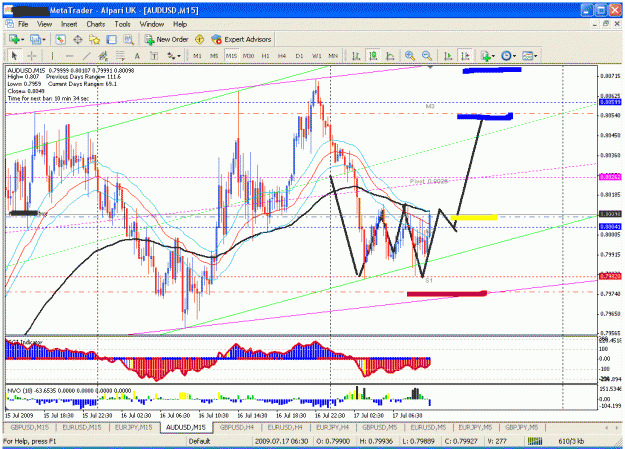The image size is (625, 449).
Task: Switch timeframe to W1
Action: 316,56
